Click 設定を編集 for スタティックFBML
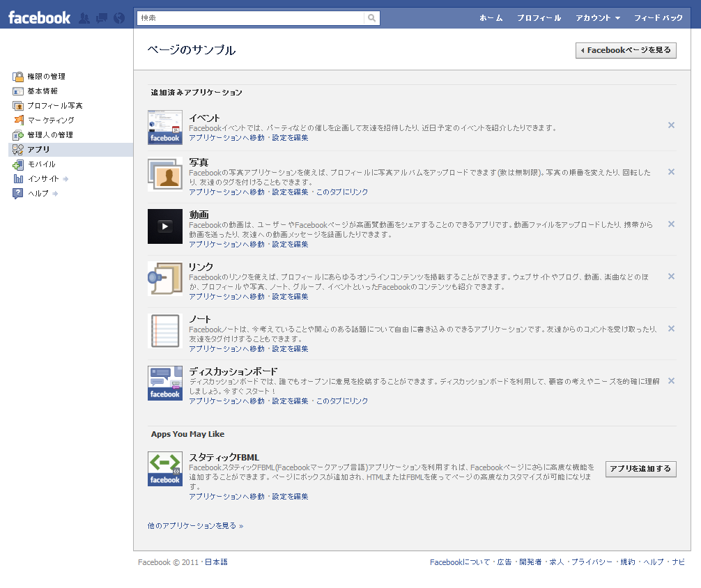701x588 pixels. tap(290, 496)
